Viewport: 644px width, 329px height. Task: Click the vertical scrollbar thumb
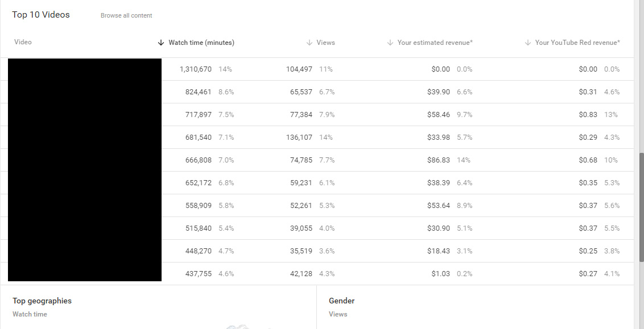pyautogui.click(x=642, y=207)
